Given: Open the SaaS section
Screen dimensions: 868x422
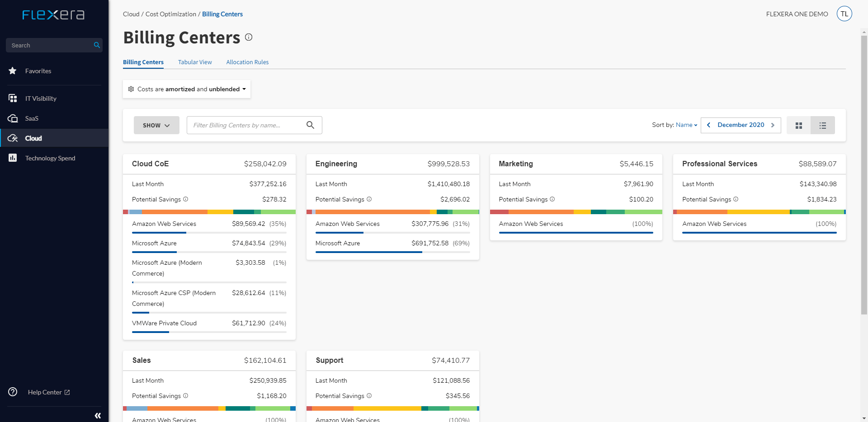Looking at the screenshot, I should click(32, 118).
